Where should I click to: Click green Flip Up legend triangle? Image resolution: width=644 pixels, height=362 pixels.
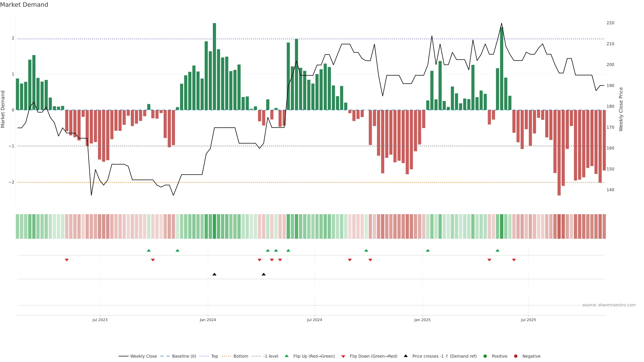287,356
